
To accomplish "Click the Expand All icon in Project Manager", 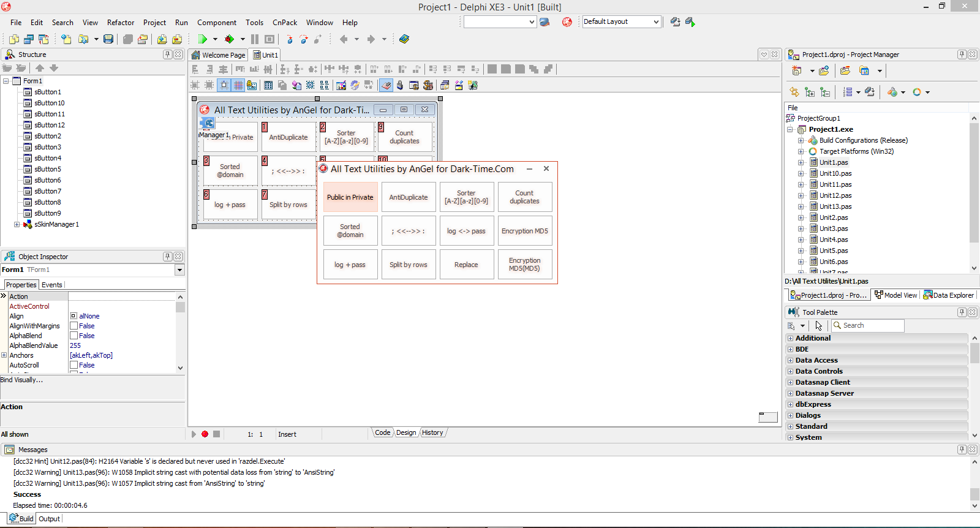I will point(810,92).
